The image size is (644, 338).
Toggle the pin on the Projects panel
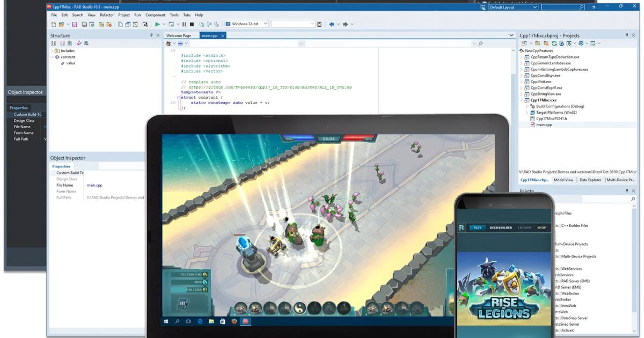627,35
